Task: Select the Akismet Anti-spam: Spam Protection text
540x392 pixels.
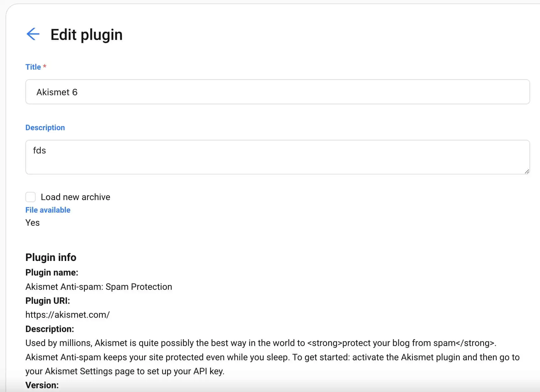Action: 99,287
